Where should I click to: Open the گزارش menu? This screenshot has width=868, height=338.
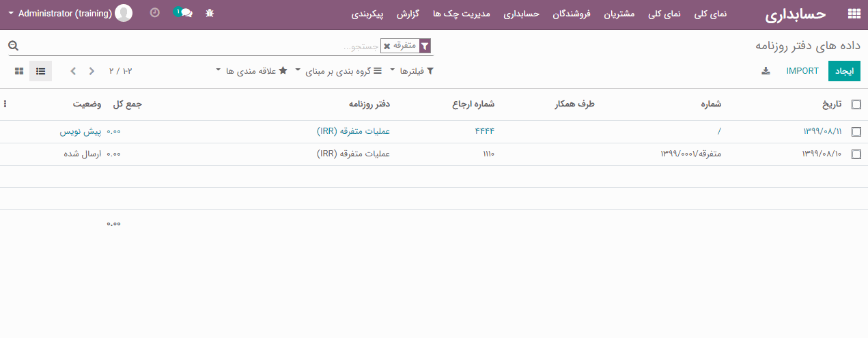408,14
